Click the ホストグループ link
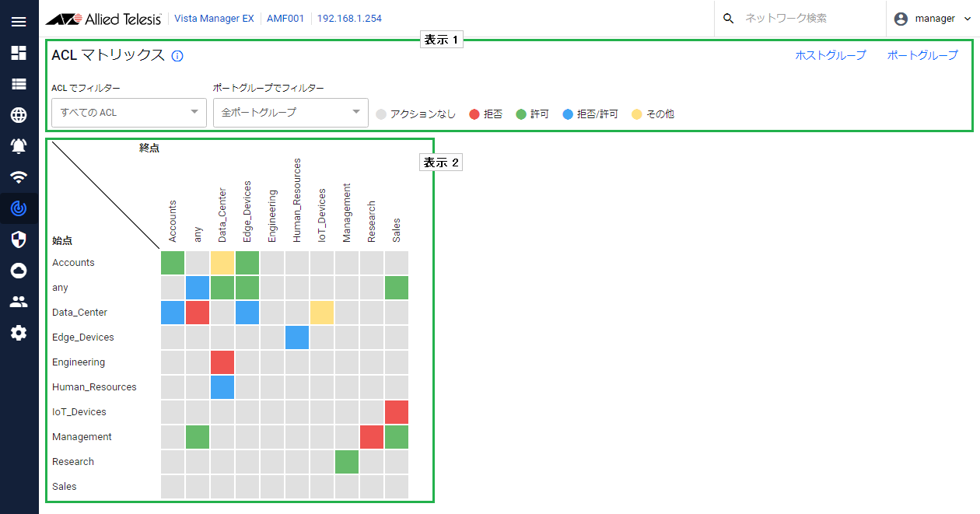Image resolution: width=980 pixels, height=514 pixels. point(830,55)
